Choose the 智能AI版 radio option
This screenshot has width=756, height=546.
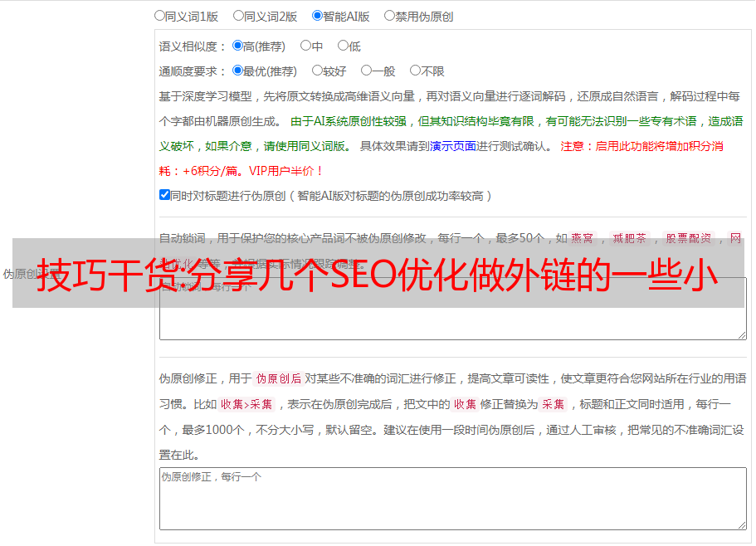[317, 16]
